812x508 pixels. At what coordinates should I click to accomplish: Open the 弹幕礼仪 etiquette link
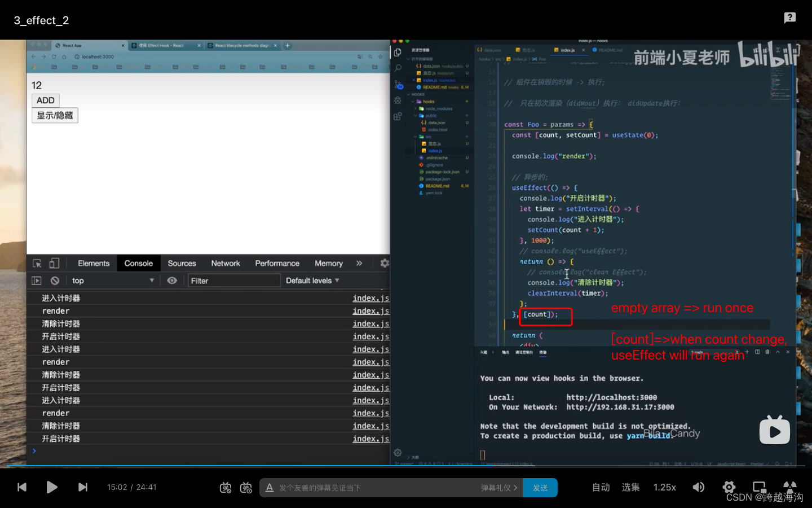(499, 488)
